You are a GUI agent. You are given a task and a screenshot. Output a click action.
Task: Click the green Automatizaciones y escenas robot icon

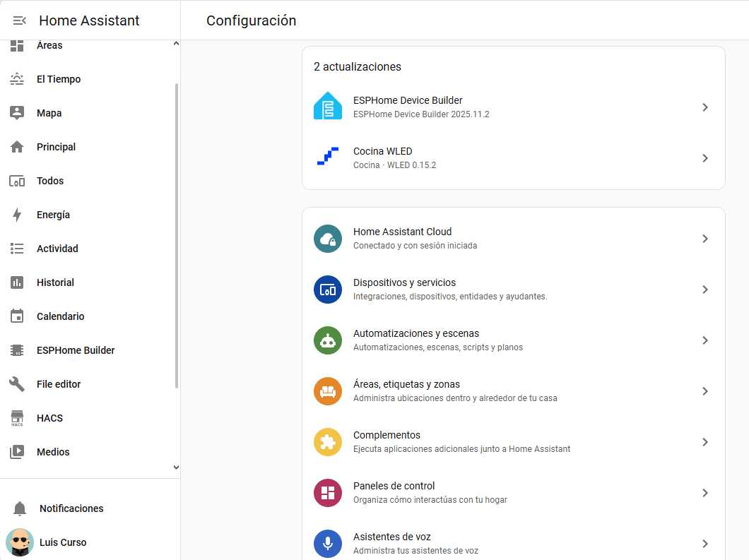click(328, 340)
